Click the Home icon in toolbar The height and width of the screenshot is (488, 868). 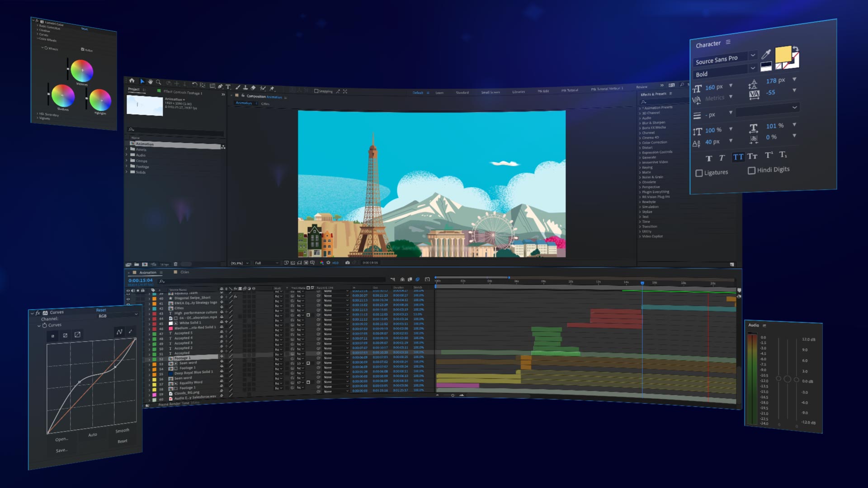coord(132,80)
